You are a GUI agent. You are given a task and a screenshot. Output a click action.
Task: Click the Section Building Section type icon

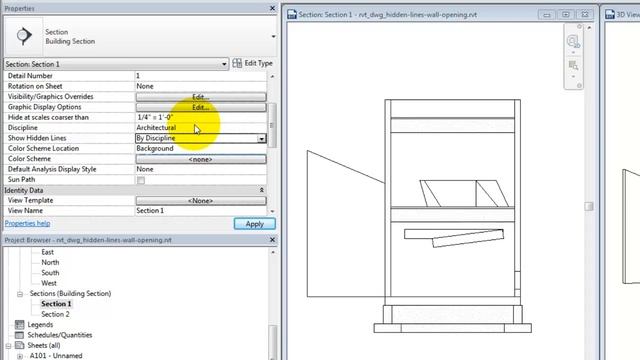pyautogui.click(x=24, y=36)
